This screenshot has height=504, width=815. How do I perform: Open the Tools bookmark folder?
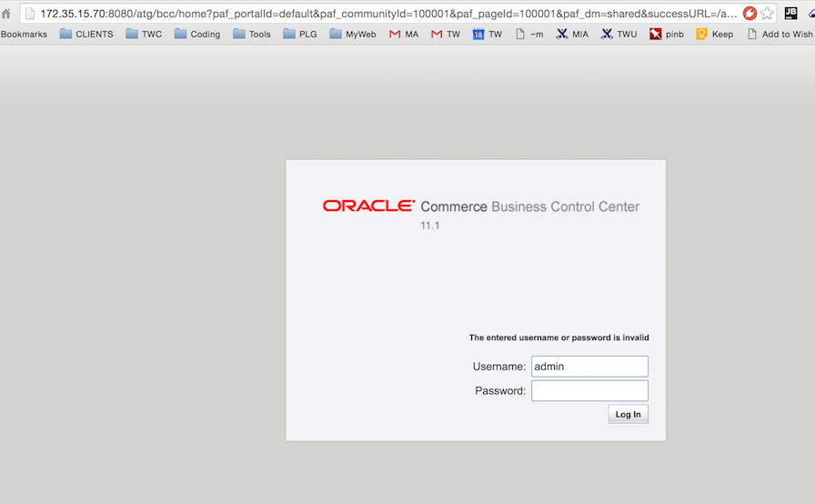[x=252, y=35]
